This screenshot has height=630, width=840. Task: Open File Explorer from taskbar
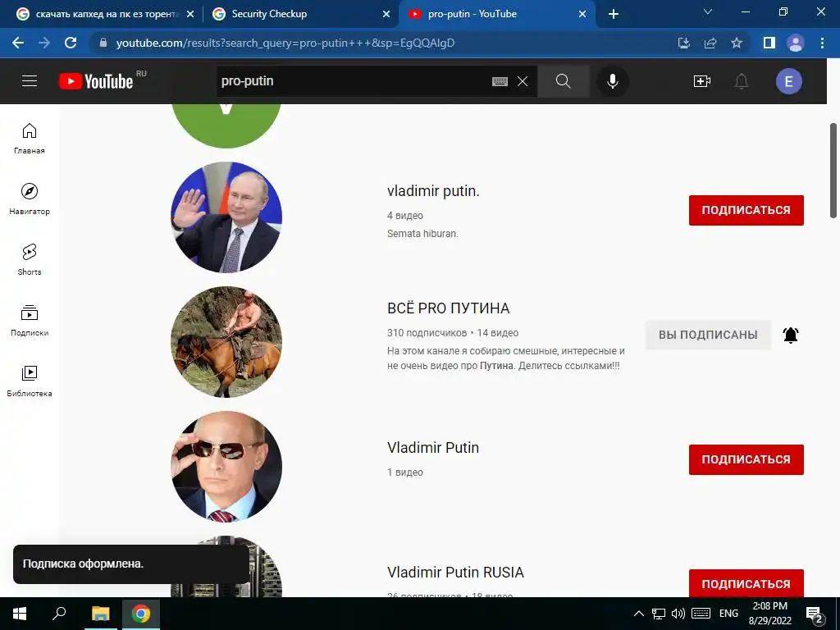pyautogui.click(x=100, y=614)
